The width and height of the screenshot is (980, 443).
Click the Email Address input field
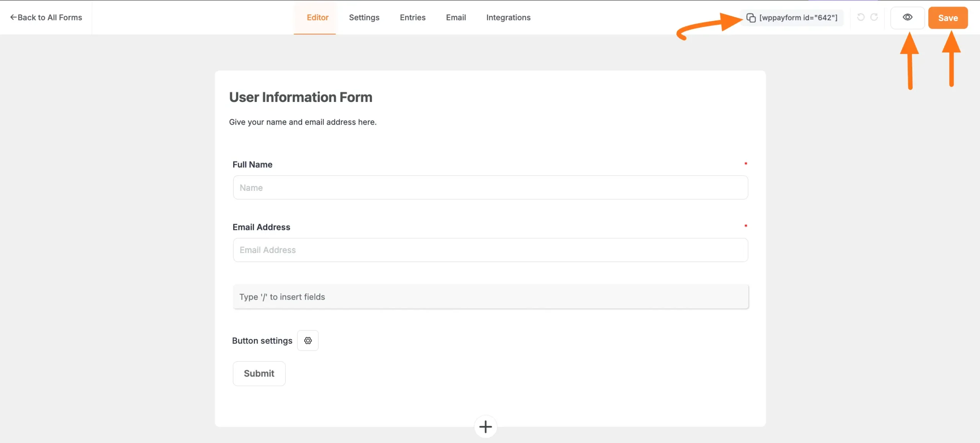pos(490,250)
